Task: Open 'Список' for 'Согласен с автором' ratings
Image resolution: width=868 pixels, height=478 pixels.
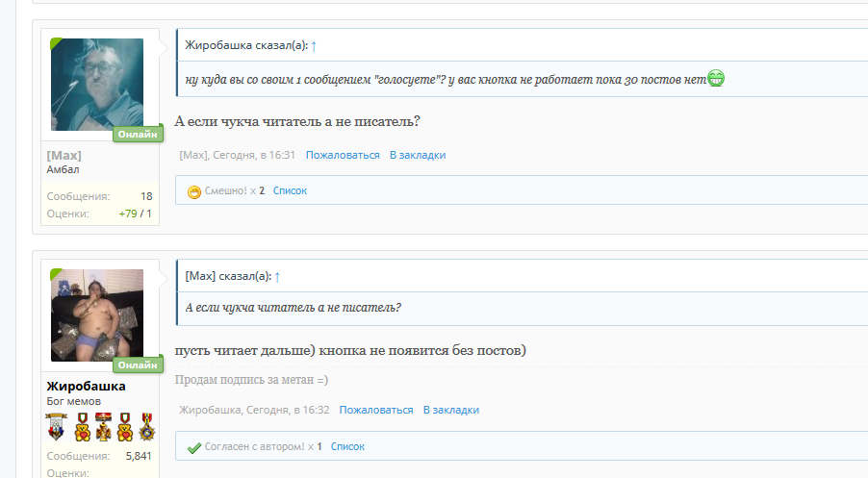Action: click(347, 447)
